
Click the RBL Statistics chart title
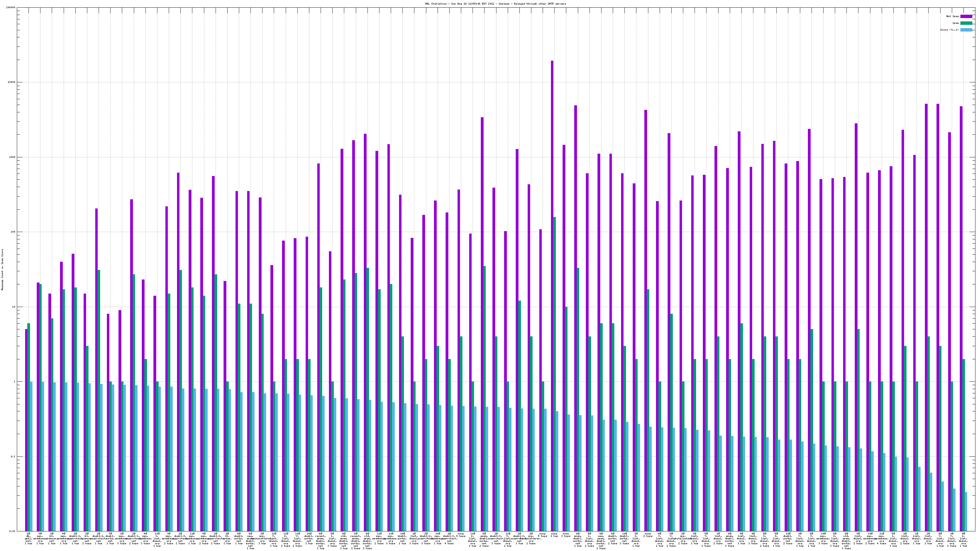pos(495,4)
